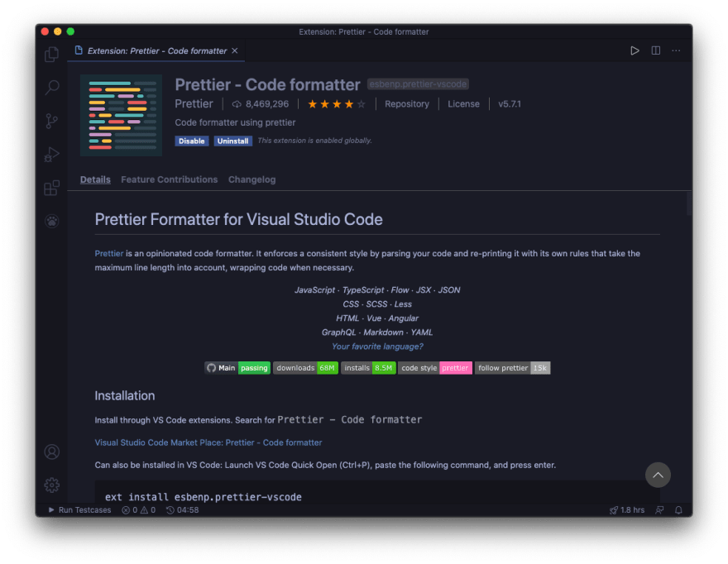728x564 pixels.
Task: Click the 8,469,296 install count
Action: [261, 104]
